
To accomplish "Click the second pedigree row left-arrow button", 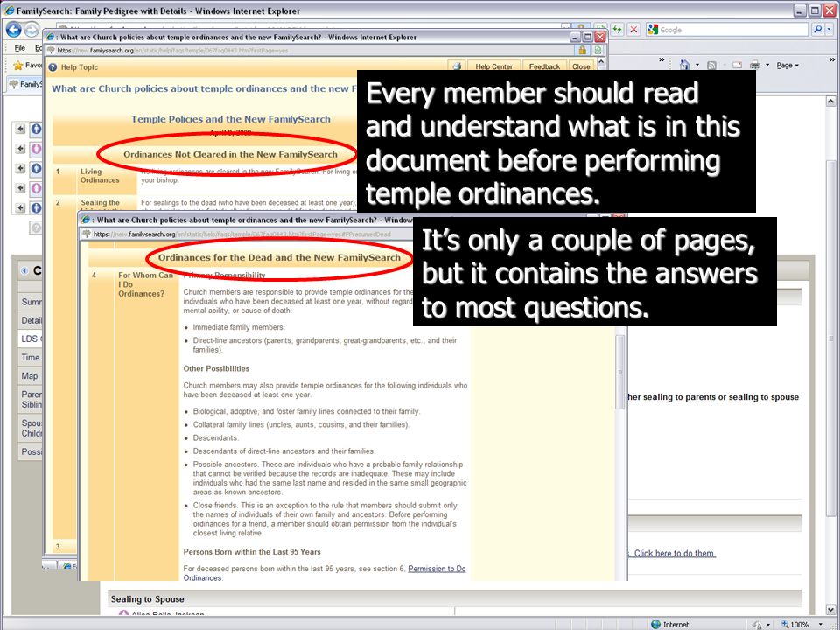I will [20, 149].
